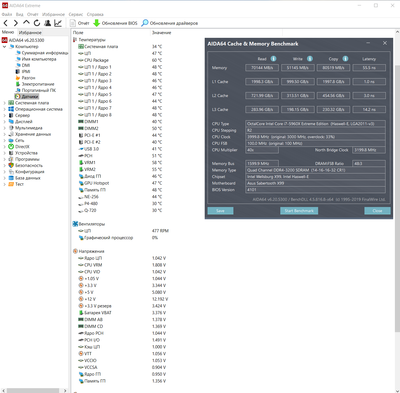Expand the Системная плата tree node
400x393 pixels.
point(5,103)
